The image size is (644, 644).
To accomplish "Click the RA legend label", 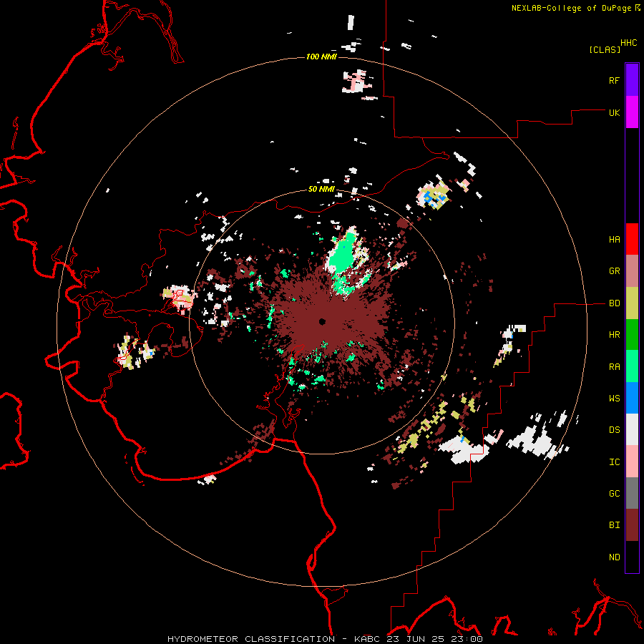I will point(614,366).
